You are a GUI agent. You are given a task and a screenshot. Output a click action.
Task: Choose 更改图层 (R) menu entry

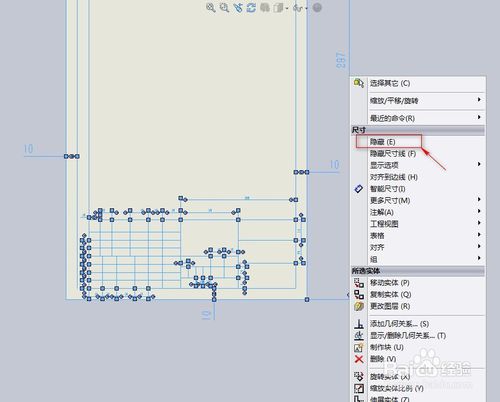(x=390, y=306)
